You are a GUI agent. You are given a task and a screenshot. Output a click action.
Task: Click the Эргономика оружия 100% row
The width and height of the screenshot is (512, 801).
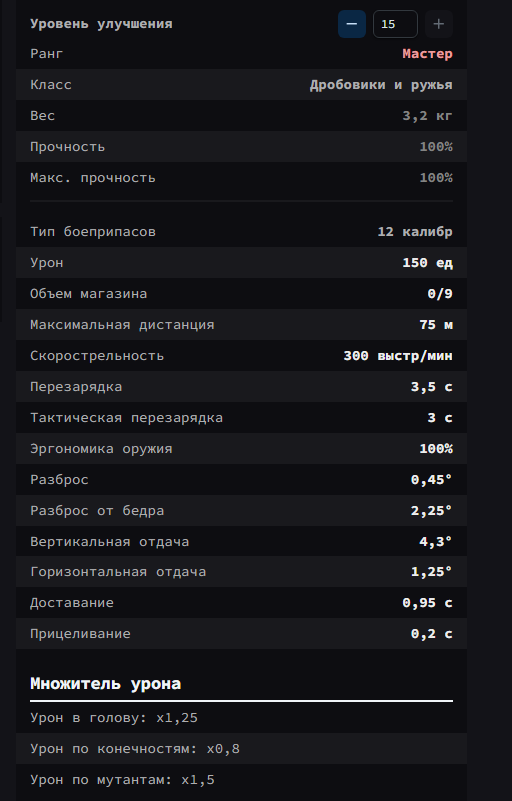pos(241,449)
